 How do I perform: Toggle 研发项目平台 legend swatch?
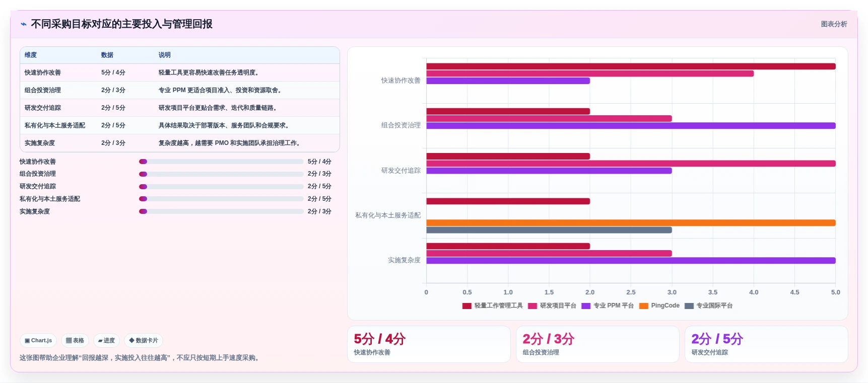pyautogui.click(x=532, y=306)
